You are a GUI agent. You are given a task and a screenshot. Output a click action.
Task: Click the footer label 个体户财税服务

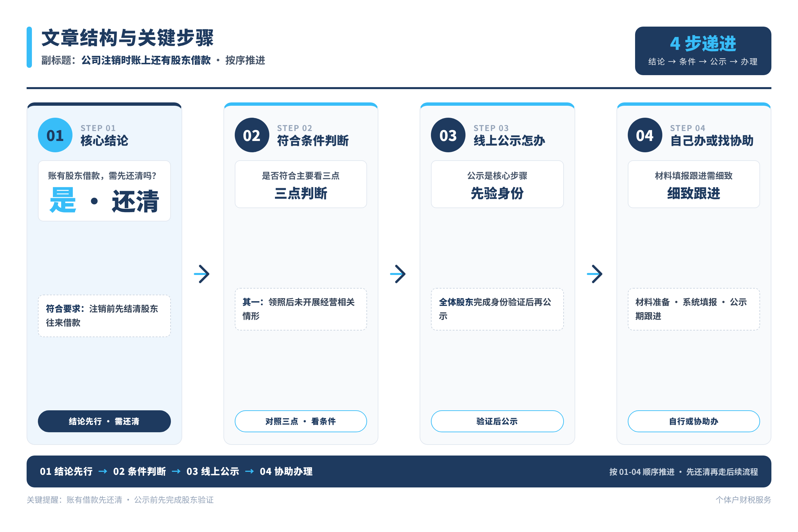[743, 500]
